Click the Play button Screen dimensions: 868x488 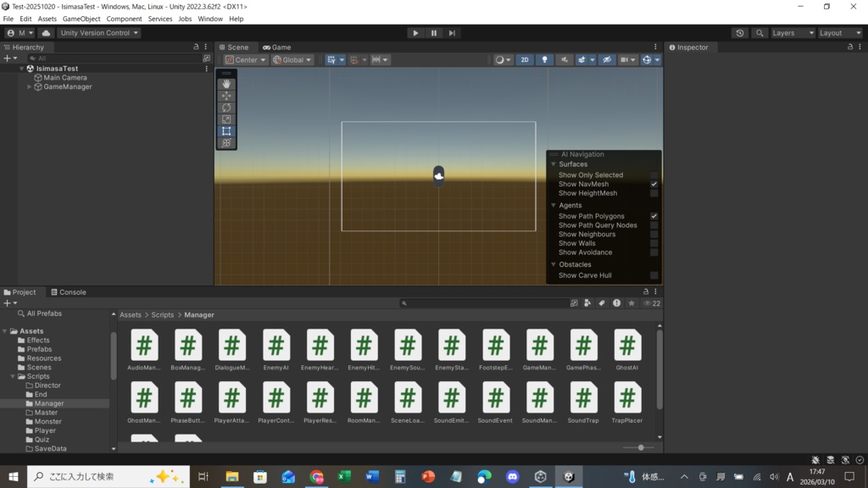click(415, 33)
